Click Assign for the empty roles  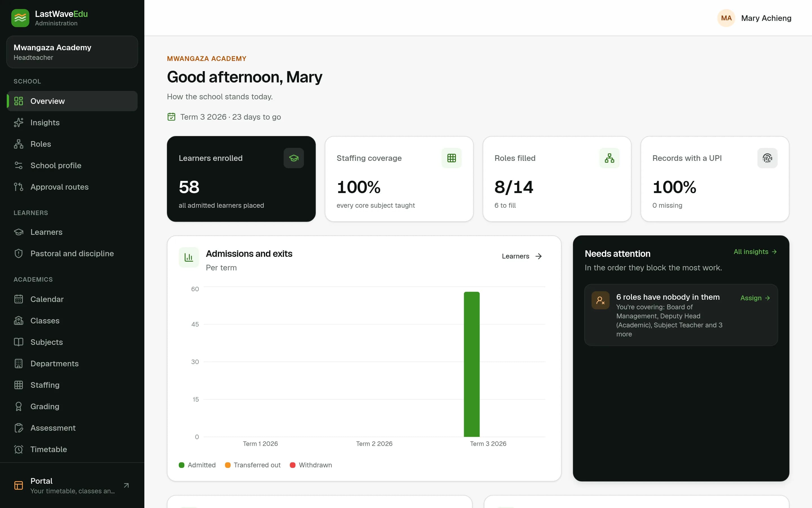[x=755, y=298]
